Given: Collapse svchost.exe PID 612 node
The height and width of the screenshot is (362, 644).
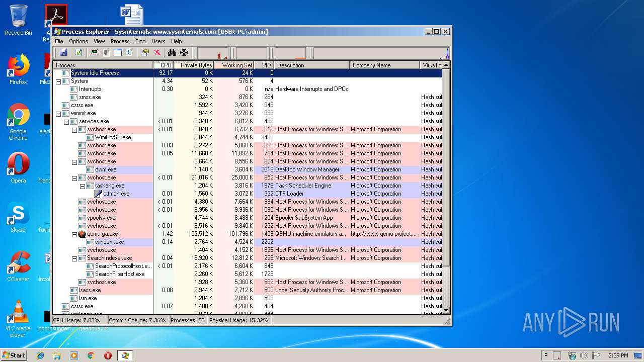Looking at the screenshot, I should point(74,129).
